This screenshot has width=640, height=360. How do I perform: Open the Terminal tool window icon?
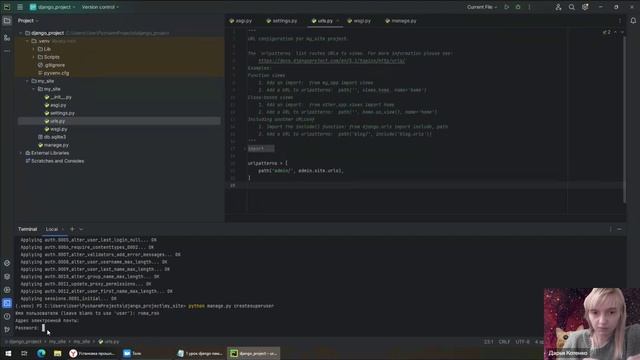click(x=7, y=303)
